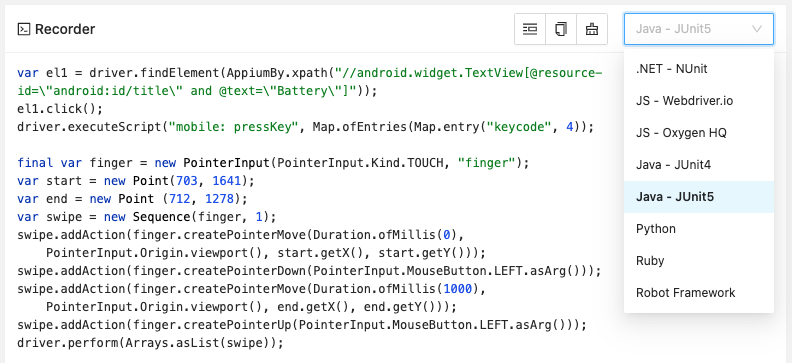Click the 'final var finger' code line
The image size is (792, 363).
coord(273,163)
